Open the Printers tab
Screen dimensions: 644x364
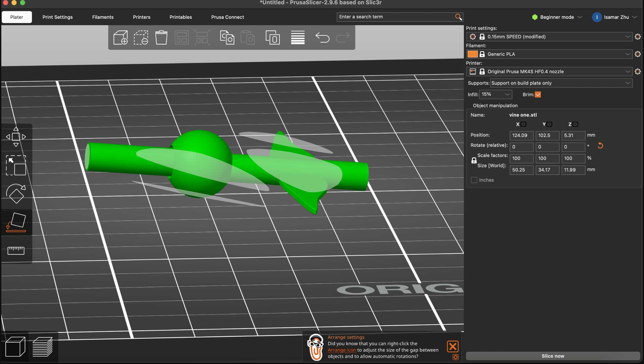click(x=142, y=17)
